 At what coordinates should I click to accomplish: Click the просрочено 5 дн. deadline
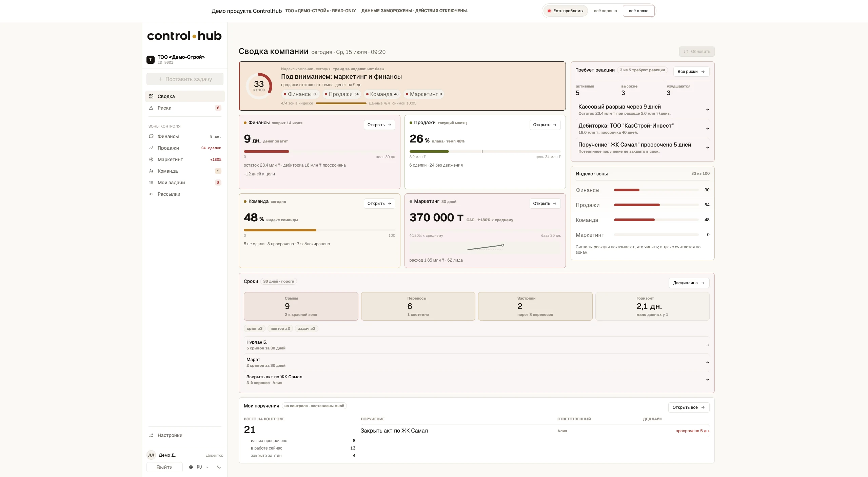[x=692, y=431]
